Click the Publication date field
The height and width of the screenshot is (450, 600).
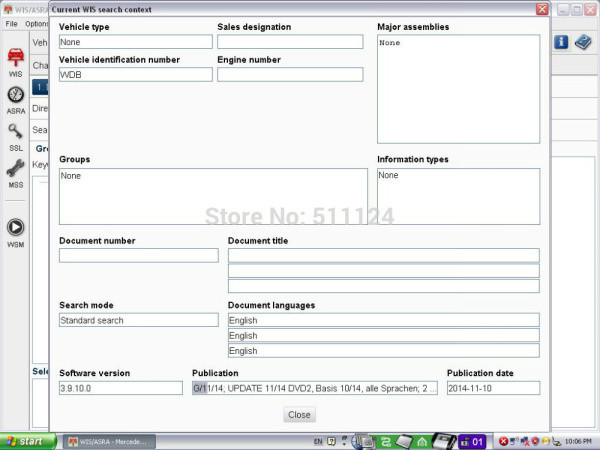point(494,388)
